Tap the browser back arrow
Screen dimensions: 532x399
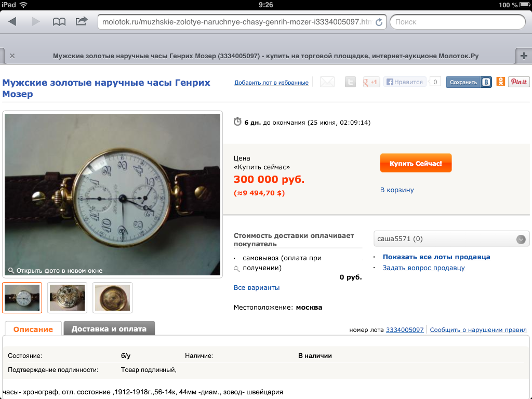12,22
